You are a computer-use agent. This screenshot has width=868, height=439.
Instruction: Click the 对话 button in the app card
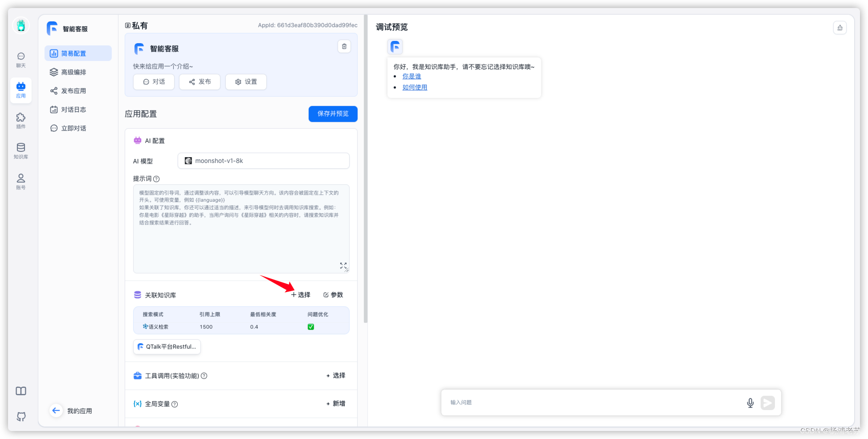pyautogui.click(x=154, y=82)
